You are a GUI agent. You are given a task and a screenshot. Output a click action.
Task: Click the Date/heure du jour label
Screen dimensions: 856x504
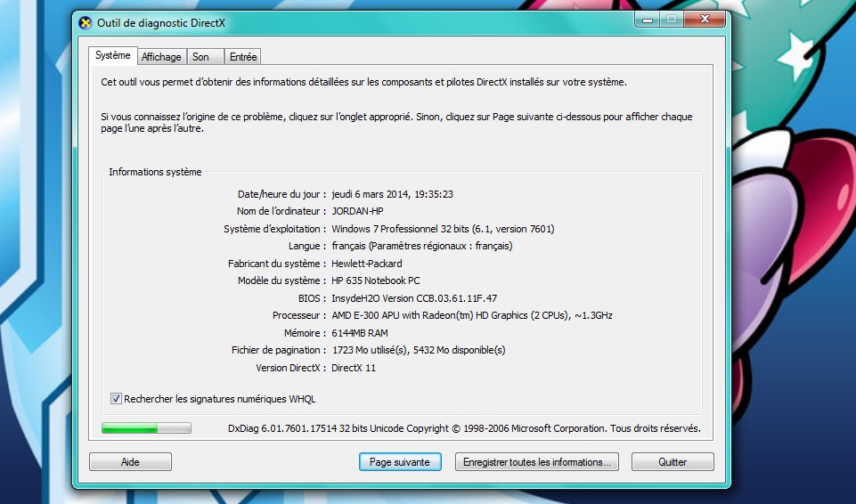(281, 194)
